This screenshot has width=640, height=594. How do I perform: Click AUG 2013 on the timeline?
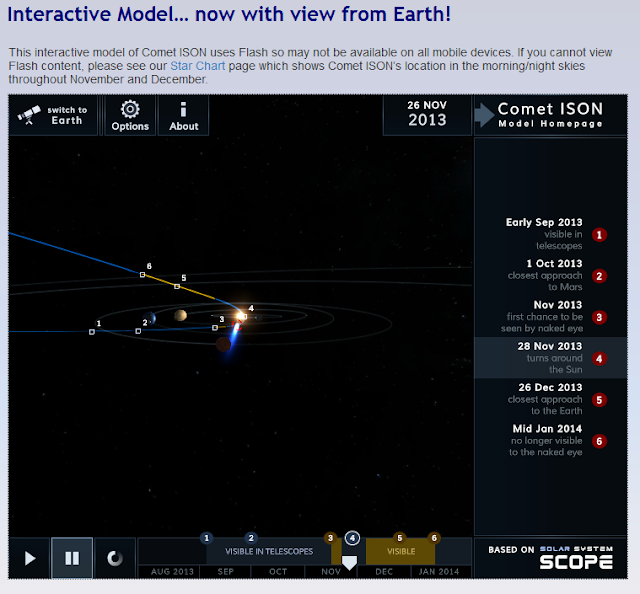pos(172,572)
